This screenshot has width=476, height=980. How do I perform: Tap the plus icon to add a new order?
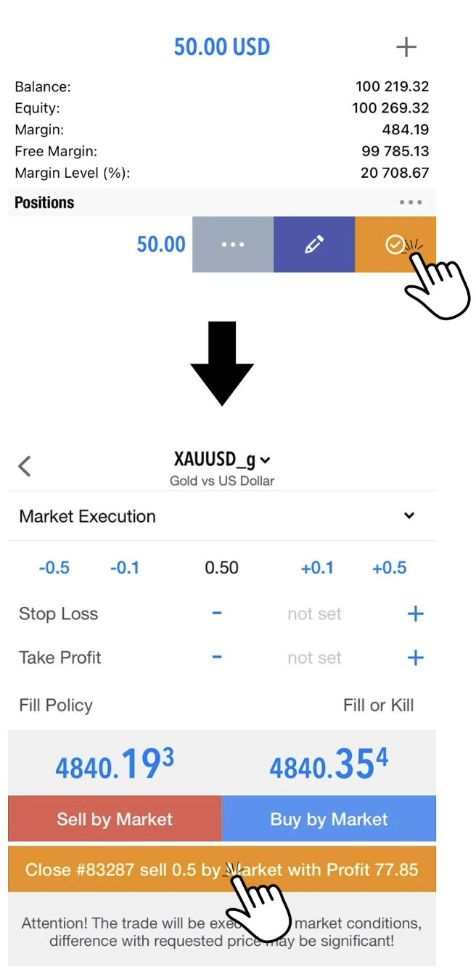(x=406, y=47)
